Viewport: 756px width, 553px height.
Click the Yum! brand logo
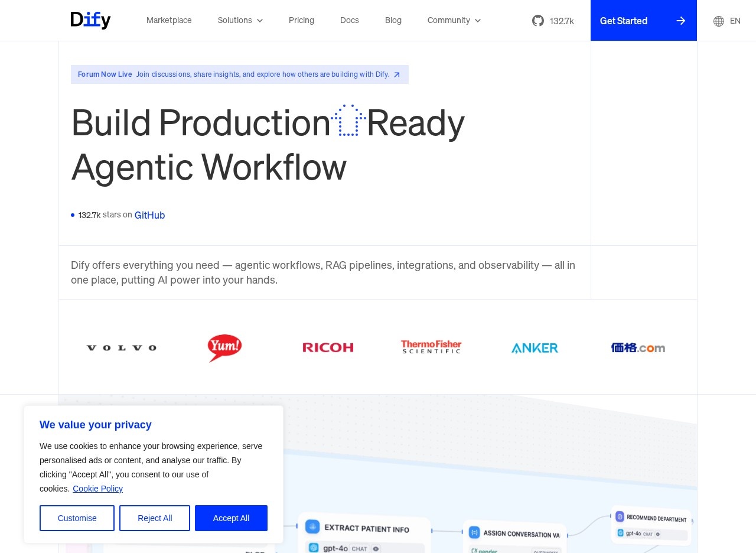(224, 348)
